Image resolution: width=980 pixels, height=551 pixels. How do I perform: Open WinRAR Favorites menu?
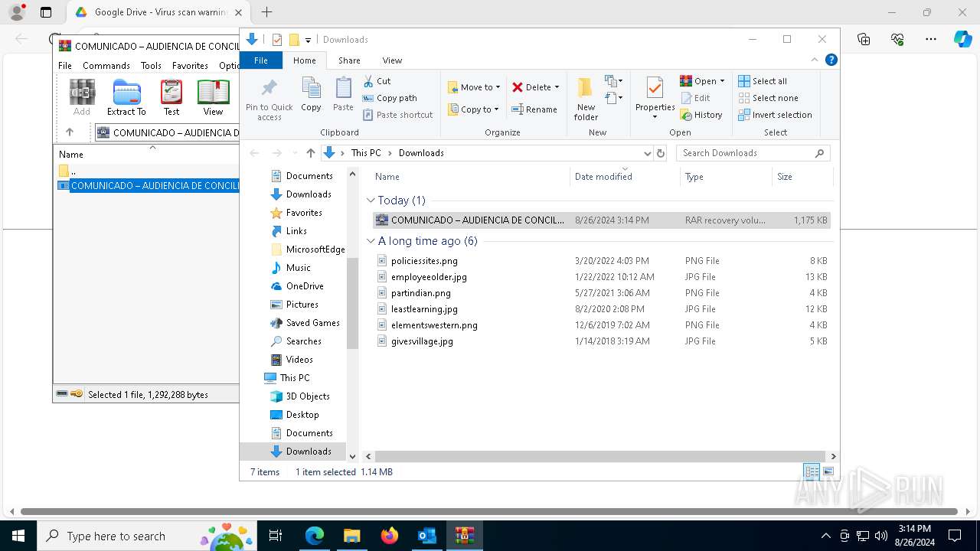(190, 66)
